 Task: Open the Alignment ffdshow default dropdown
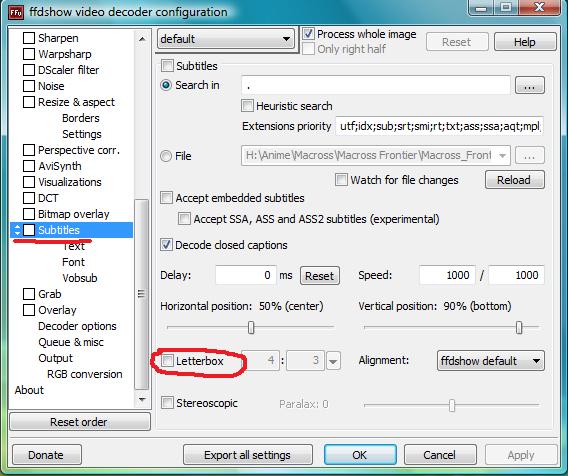click(490, 361)
